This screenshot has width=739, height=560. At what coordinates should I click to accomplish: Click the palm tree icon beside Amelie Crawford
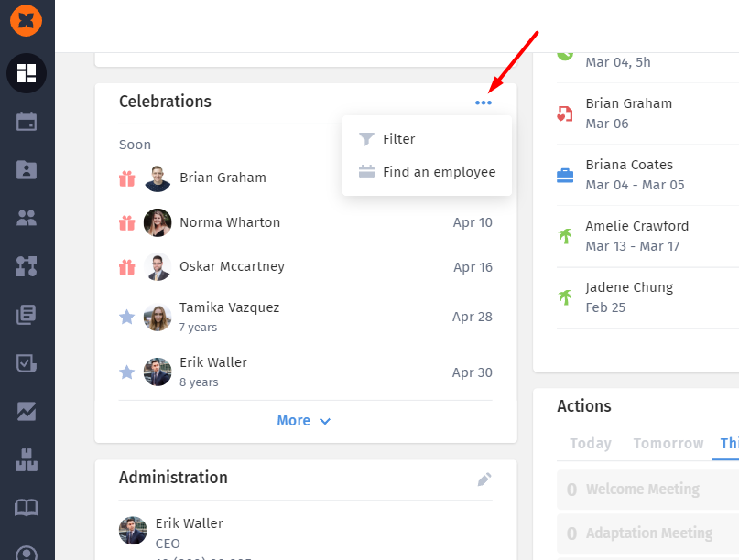click(x=565, y=236)
